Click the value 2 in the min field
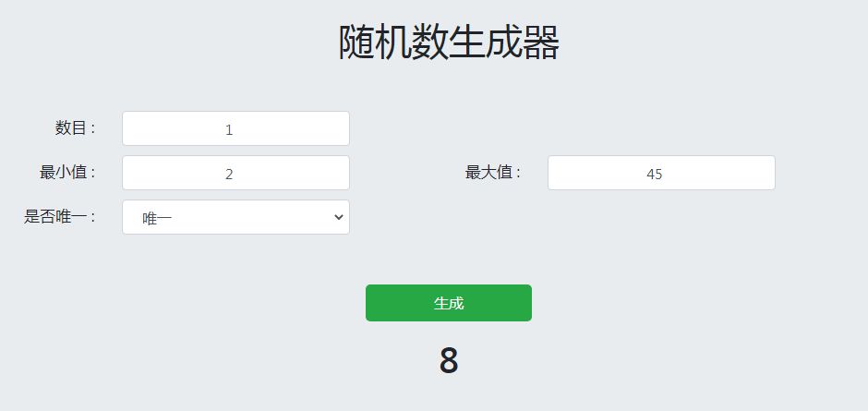This screenshot has width=868, height=411. click(x=229, y=174)
